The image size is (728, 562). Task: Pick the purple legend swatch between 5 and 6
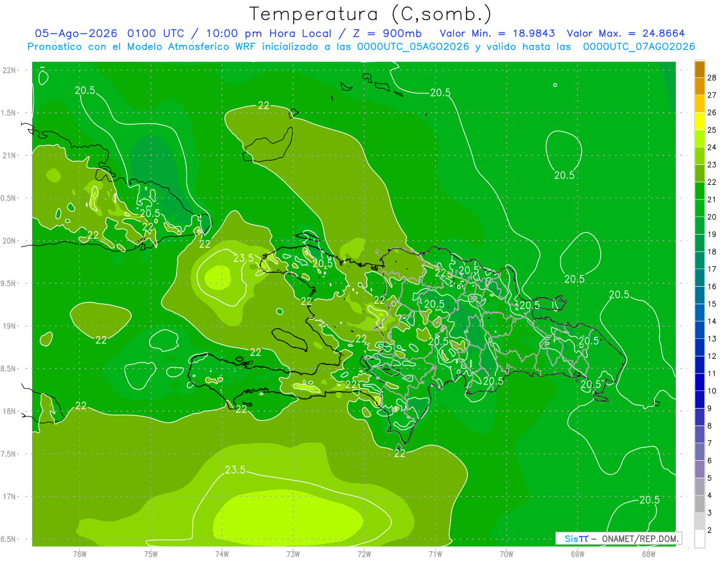699,469
